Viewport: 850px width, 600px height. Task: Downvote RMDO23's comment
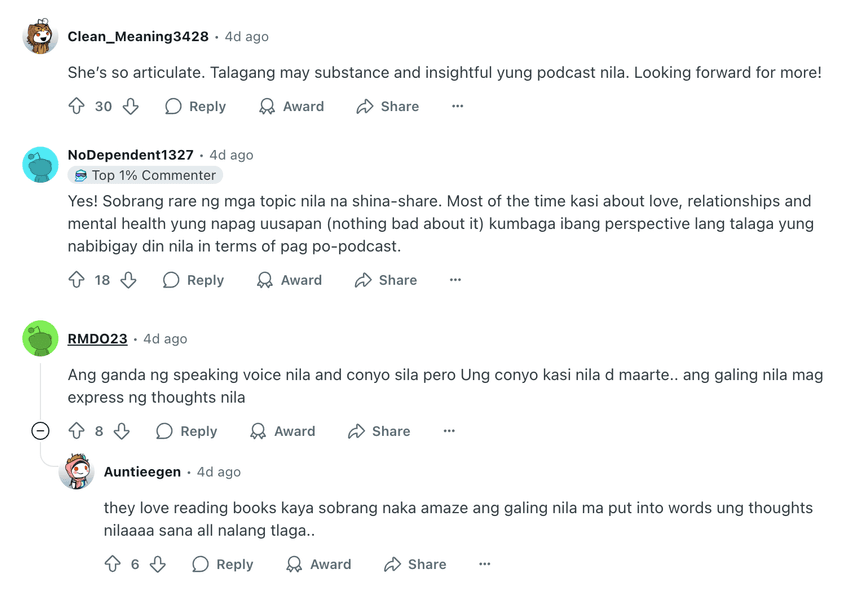click(122, 431)
